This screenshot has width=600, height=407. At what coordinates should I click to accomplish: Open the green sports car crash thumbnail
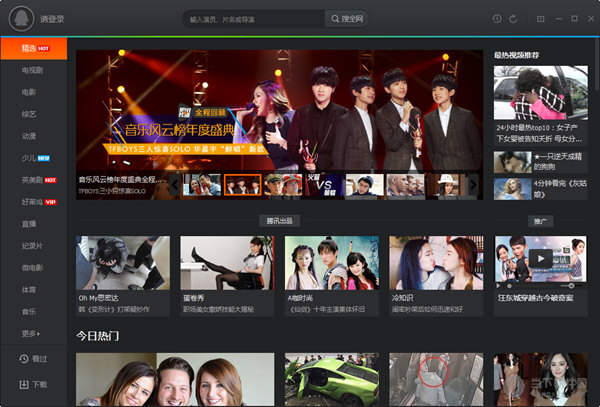point(332,379)
